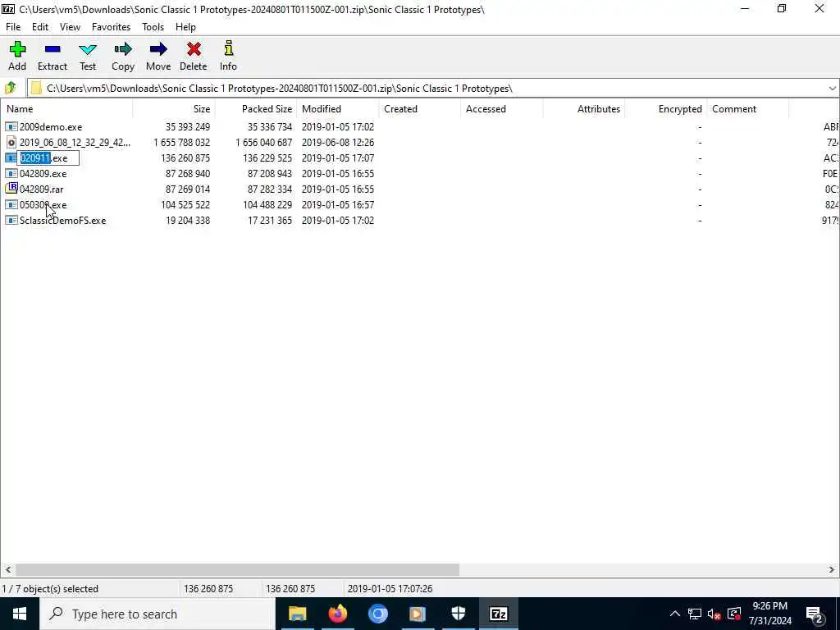The width and height of the screenshot is (840, 630).
Task: Sort by Created column header
Action: pyautogui.click(x=419, y=109)
